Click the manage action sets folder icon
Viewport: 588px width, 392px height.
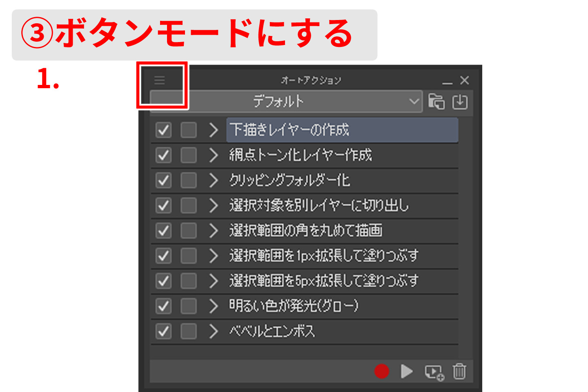[437, 102]
